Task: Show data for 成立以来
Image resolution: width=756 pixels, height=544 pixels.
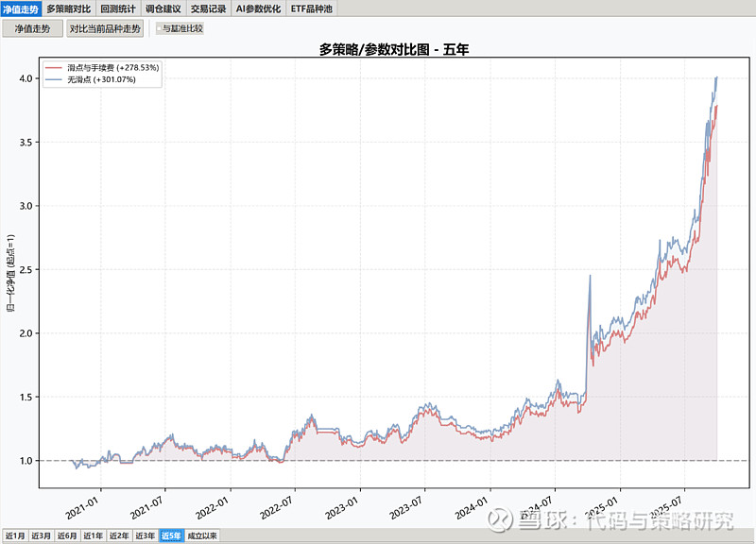Action: click(202, 536)
